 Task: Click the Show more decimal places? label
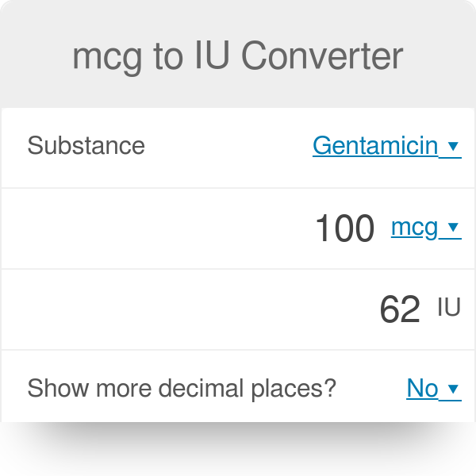click(x=182, y=388)
